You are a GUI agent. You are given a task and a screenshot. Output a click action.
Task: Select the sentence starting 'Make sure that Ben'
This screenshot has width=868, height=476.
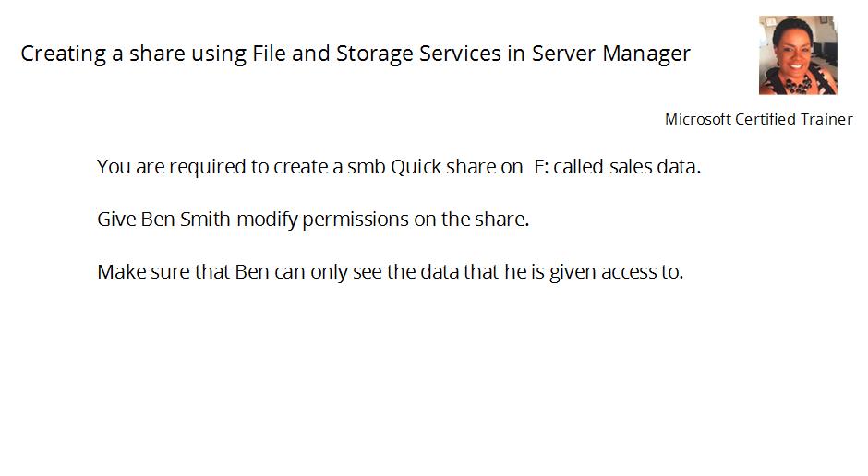(391, 272)
